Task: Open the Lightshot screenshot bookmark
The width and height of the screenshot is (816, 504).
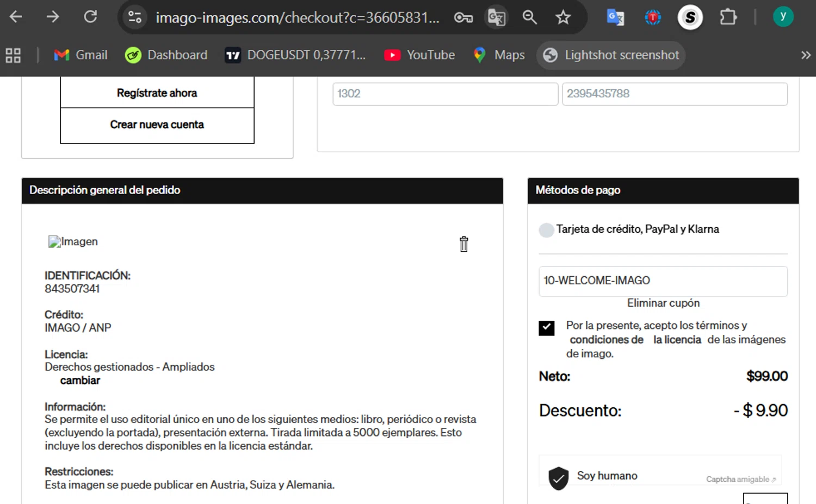Action: point(611,55)
